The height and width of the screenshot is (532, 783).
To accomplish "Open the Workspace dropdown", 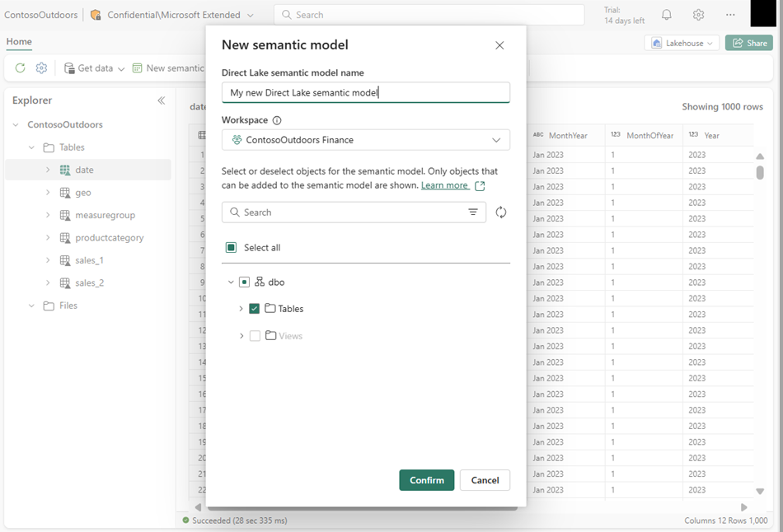I will (366, 140).
